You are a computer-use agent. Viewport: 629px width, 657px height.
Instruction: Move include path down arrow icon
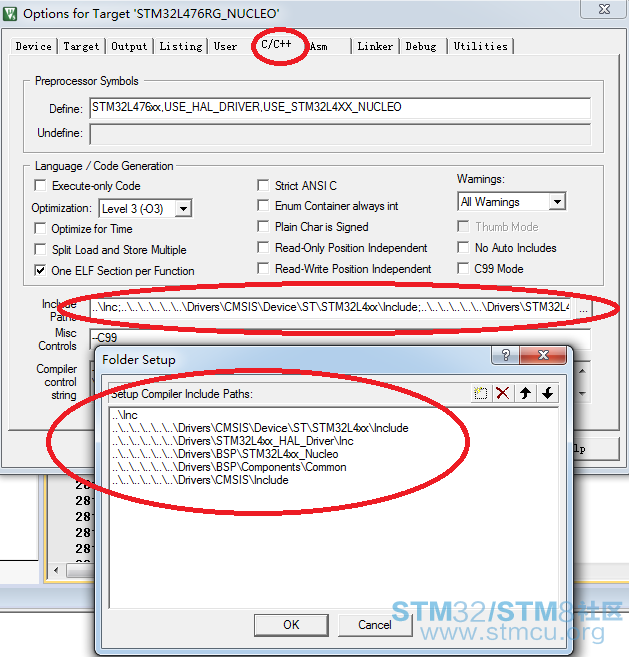(x=547, y=393)
